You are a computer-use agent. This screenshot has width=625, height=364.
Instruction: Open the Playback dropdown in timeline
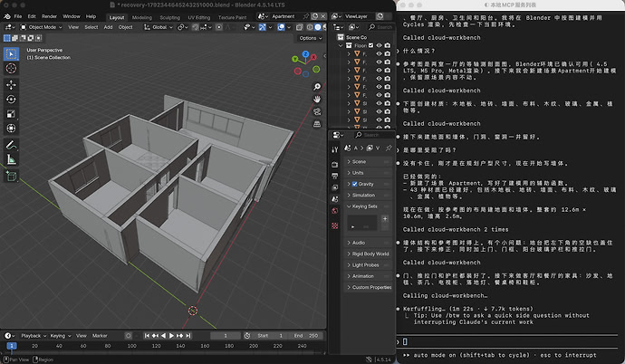click(x=34, y=336)
